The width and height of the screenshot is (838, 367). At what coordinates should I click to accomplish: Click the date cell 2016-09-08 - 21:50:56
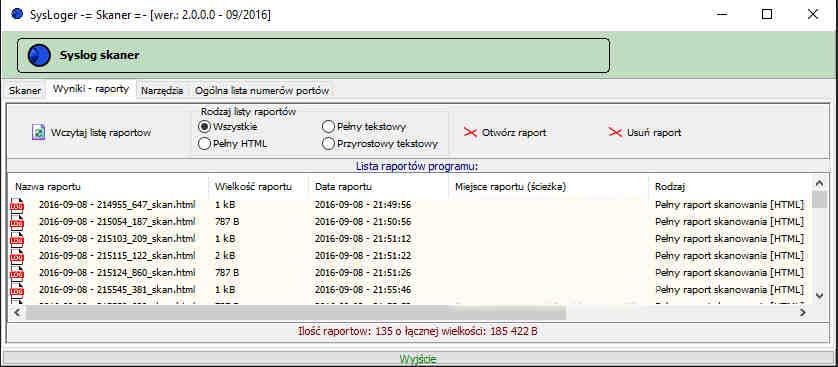coord(363,222)
